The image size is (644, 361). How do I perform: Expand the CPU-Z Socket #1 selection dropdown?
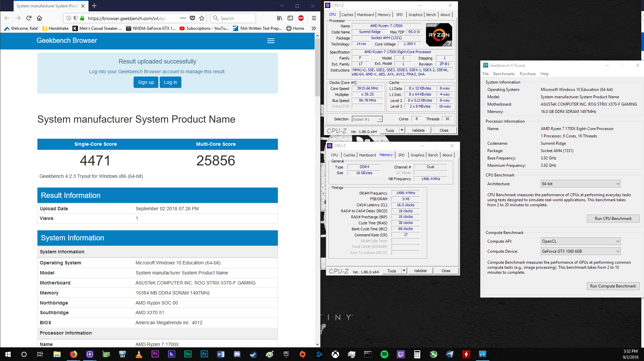pyautogui.click(x=380, y=119)
